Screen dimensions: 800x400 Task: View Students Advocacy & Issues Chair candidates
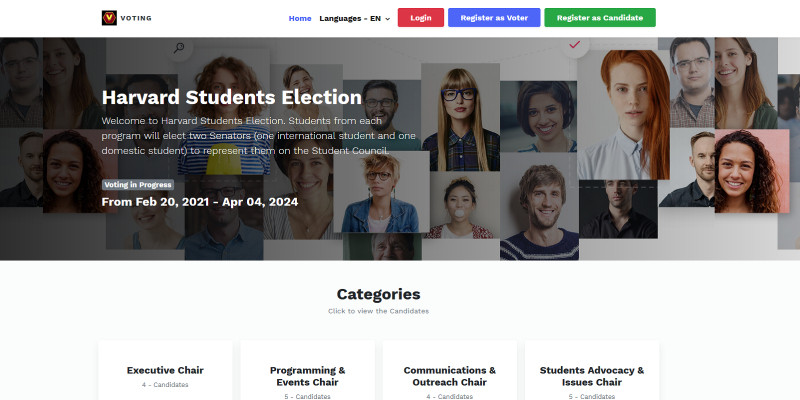[x=592, y=375]
